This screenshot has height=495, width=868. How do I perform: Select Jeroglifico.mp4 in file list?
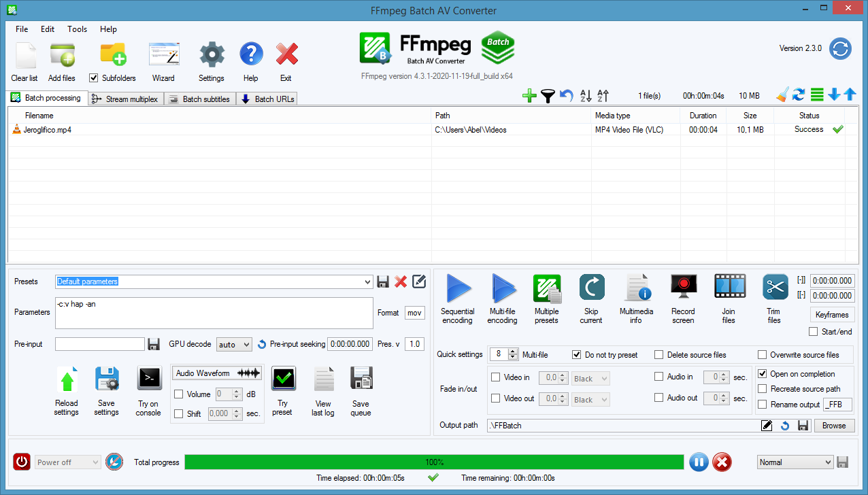[48, 129]
